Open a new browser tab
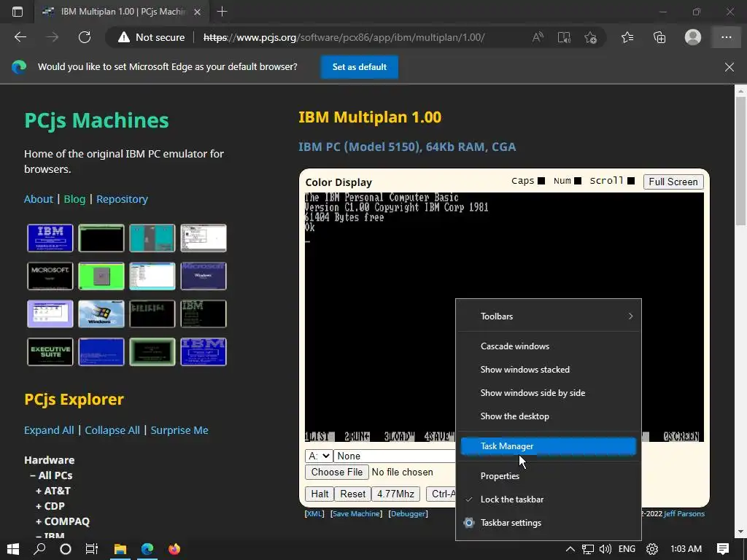Viewport: 747px width, 560px height. [222, 12]
